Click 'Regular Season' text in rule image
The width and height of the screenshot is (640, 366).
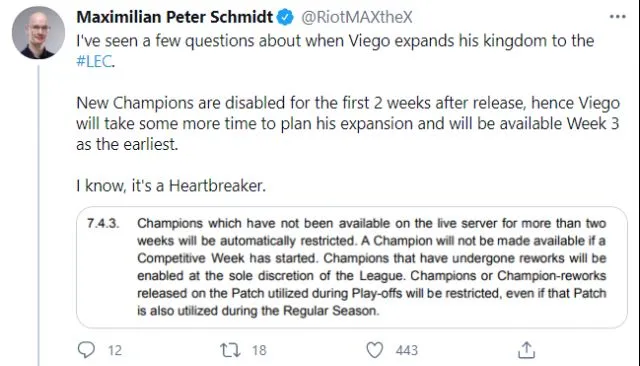pos(331,311)
